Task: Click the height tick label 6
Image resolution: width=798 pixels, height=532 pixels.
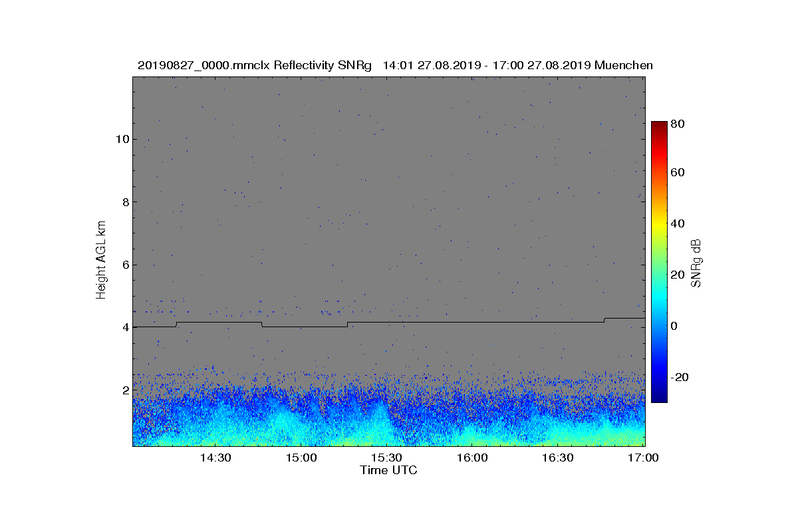Action: [125, 265]
